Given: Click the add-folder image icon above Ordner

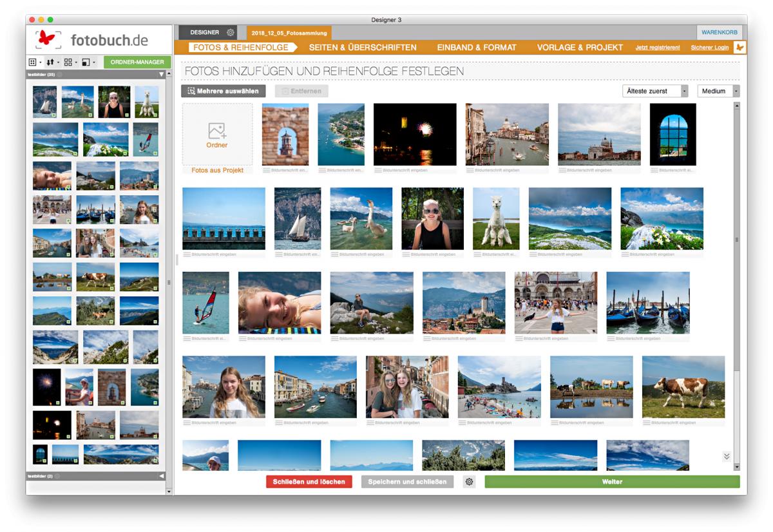Looking at the screenshot, I should (217, 131).
